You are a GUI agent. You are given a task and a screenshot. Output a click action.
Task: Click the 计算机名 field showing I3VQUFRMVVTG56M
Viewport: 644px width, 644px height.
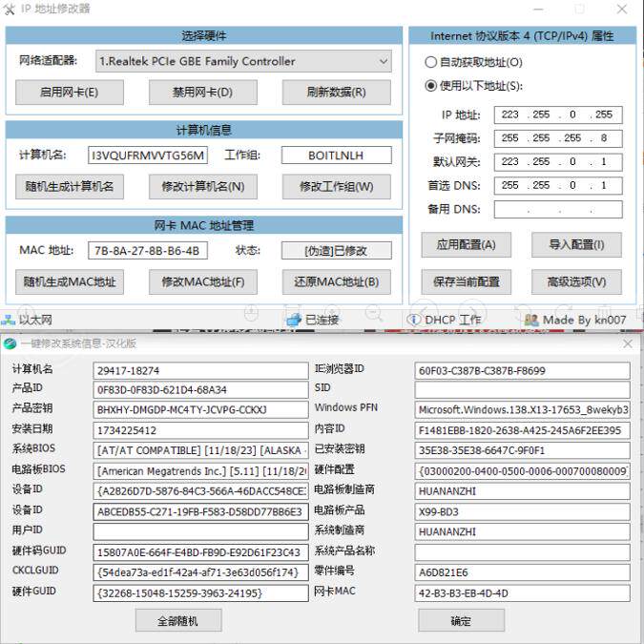tap(148, 156)
